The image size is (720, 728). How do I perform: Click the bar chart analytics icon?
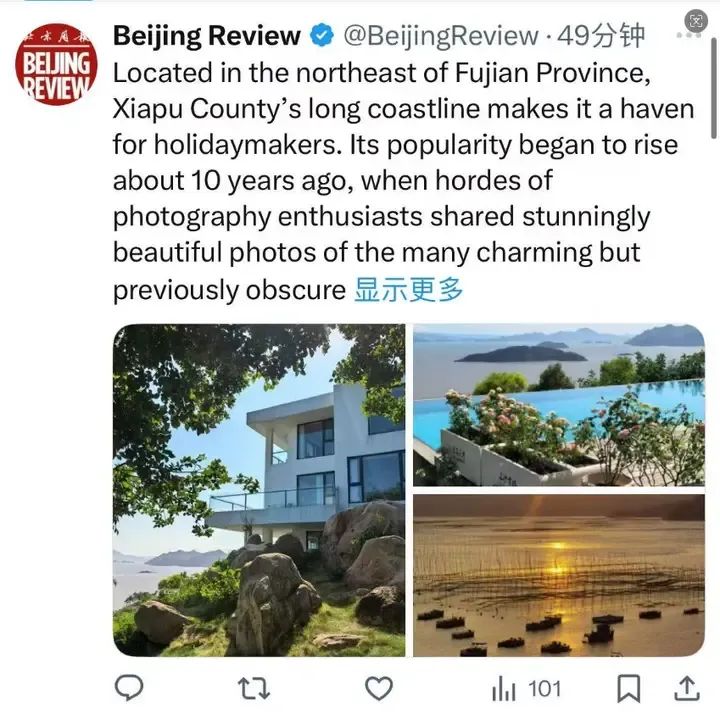504,688
